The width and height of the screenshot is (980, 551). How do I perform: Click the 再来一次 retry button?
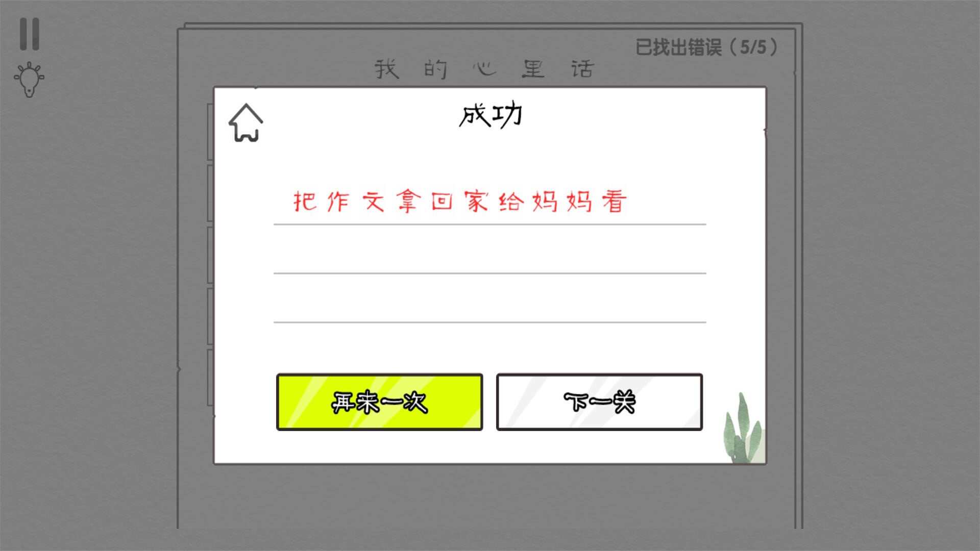pos(379,402)
